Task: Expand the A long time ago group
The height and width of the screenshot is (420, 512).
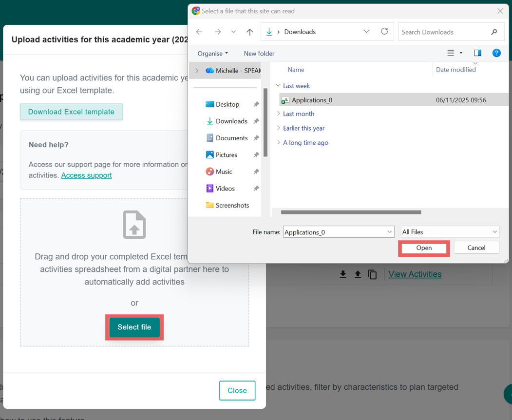Action: (278, 142)
